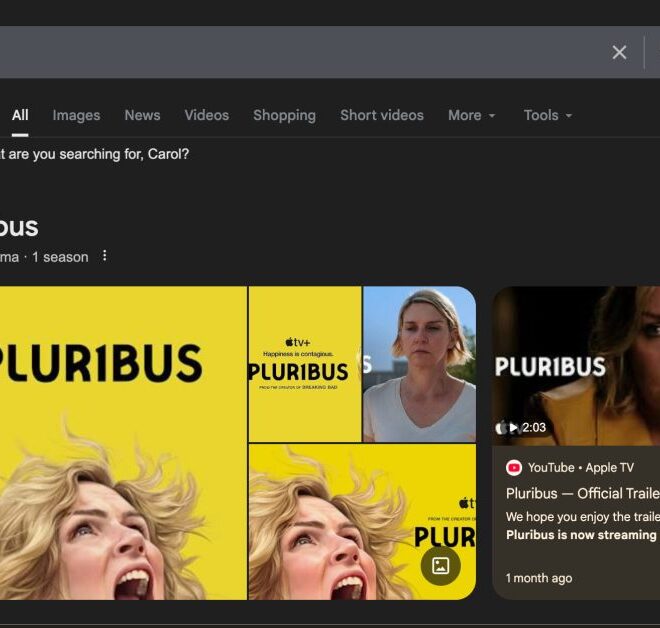Screen dimensions: 660x628
Task: Play the 2:03 Pluribus trailer video
Action: point(576,366)
